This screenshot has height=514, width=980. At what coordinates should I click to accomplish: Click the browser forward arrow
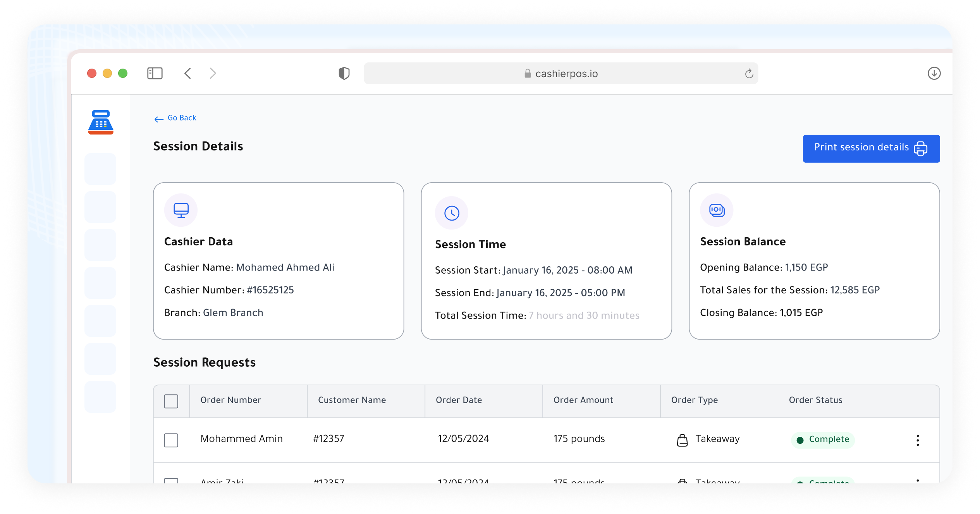213,73
